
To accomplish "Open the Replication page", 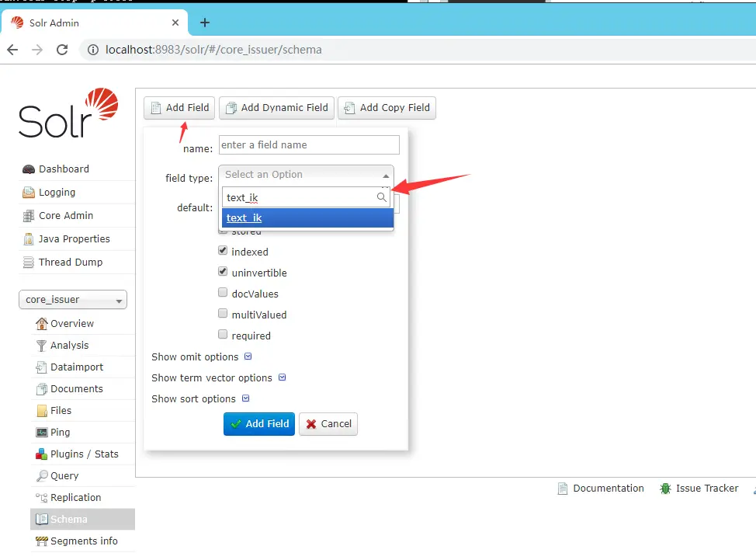I will [76, 497].
